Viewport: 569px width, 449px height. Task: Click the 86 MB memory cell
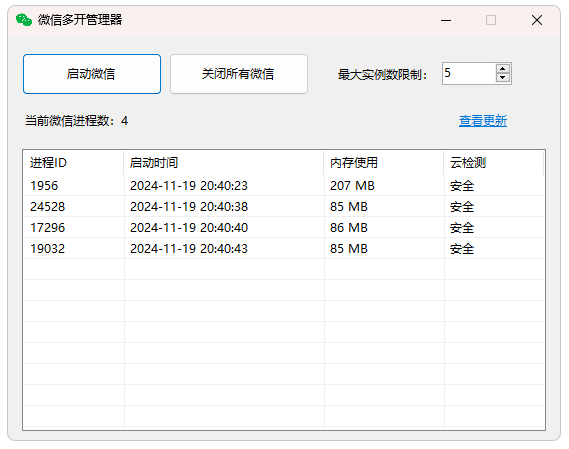click(x=349, y=228)
